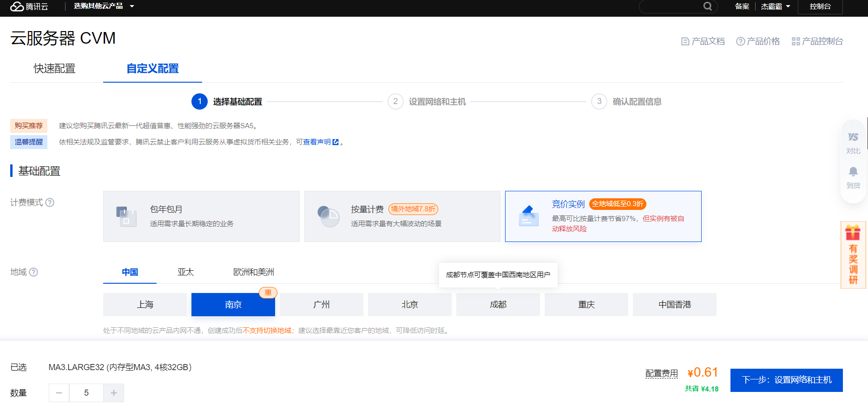
Task: Click the 产品控制台 grid icon
Action: (x=796, y=41)
